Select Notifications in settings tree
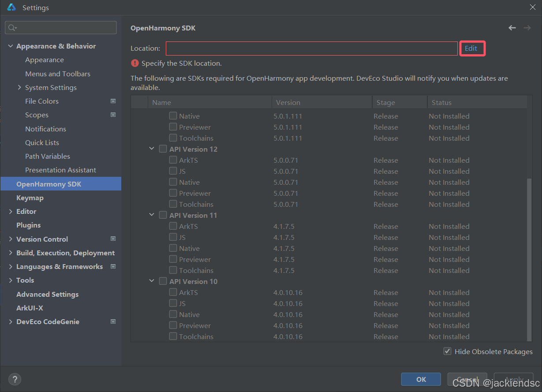The width and height of the screenshot is (542, 392). coord(45,129)
